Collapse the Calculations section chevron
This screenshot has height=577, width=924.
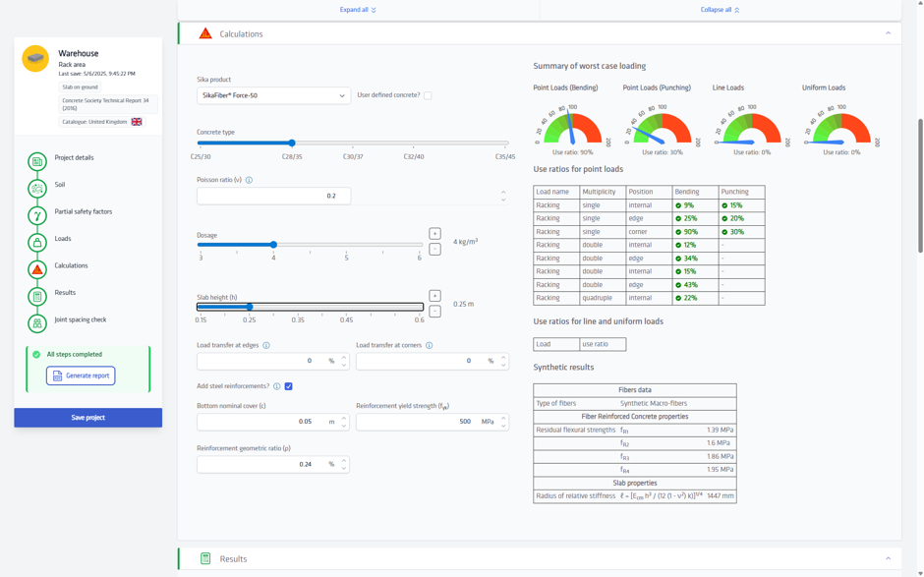(888, 33)
